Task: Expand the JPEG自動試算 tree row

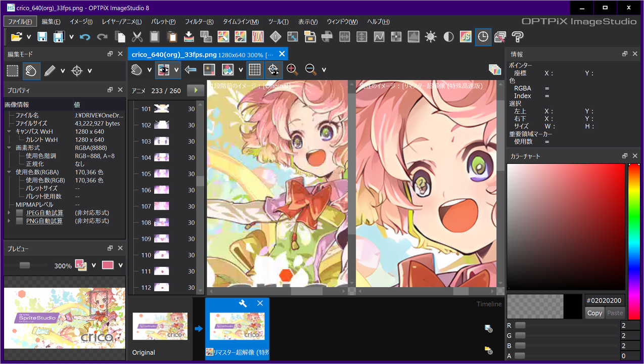Action: pyautogui.click(x=9, y=213)
